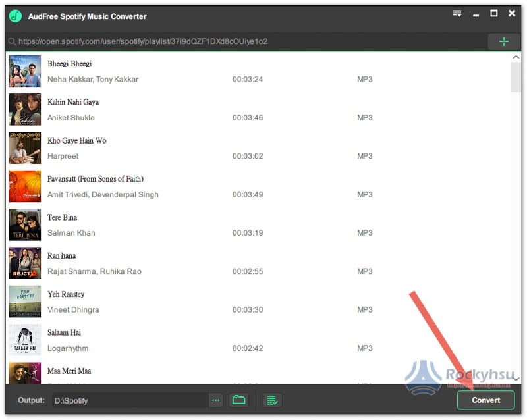Click artist Salman Khan
527x420 pixels.
point(71,233)
